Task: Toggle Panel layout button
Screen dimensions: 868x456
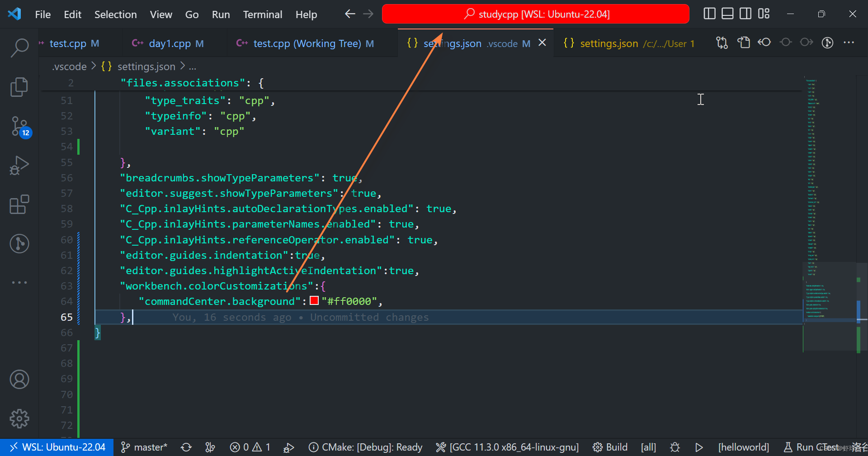Action: (727, 14)
